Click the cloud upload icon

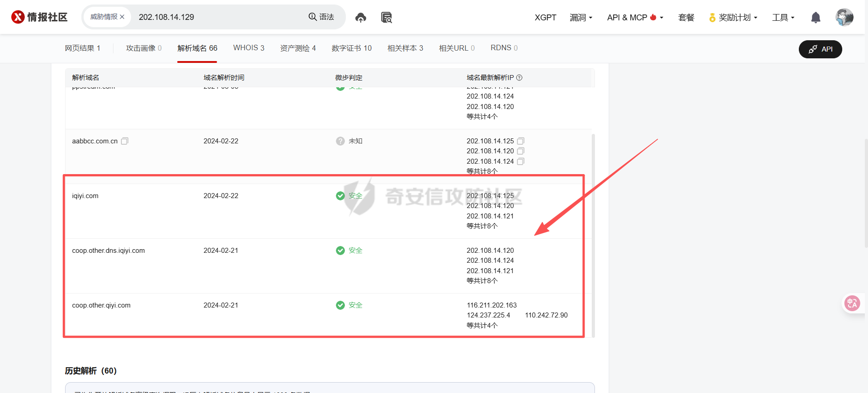pyautogui.click(x=360, y=18)
